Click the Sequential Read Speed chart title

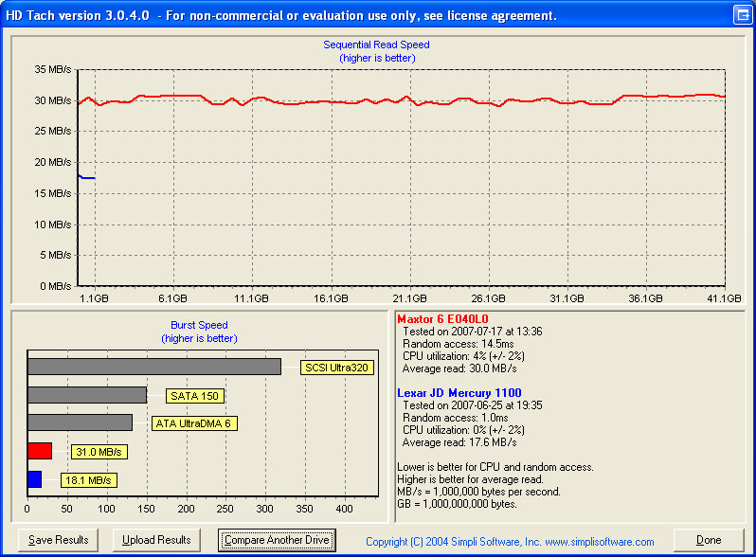(376, 45)
